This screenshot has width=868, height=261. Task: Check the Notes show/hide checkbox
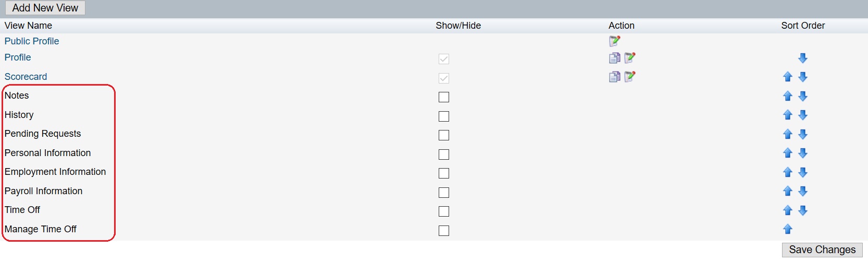point(444,97)
